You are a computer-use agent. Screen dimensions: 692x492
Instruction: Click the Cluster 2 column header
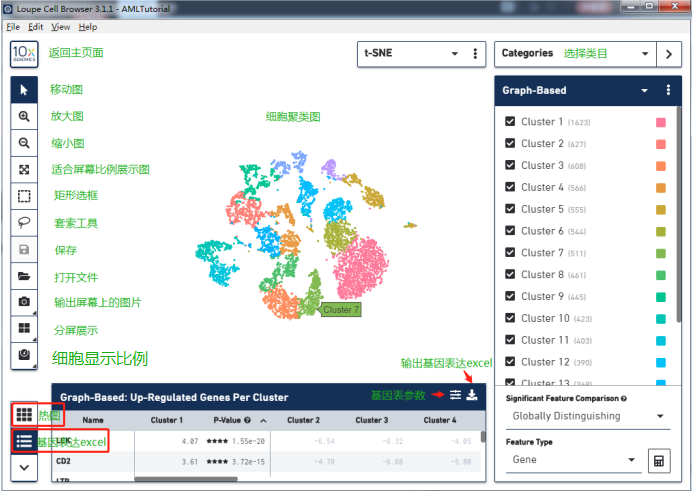point(303,421)
